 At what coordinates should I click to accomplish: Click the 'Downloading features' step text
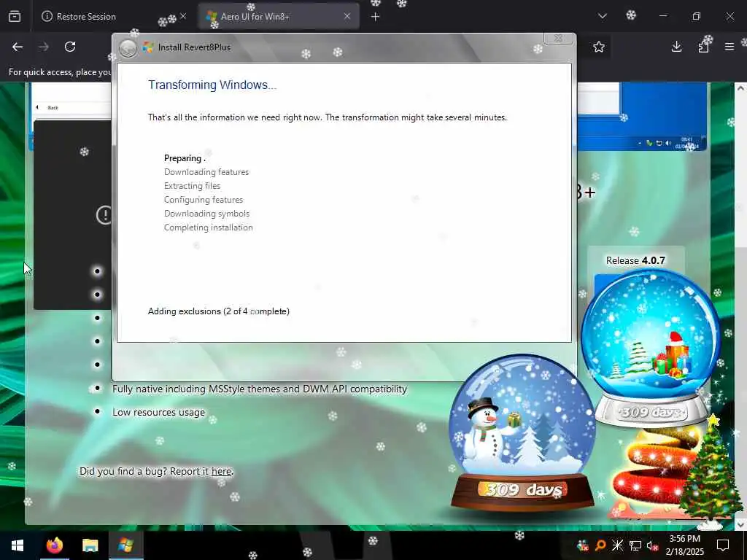[206, 172]
